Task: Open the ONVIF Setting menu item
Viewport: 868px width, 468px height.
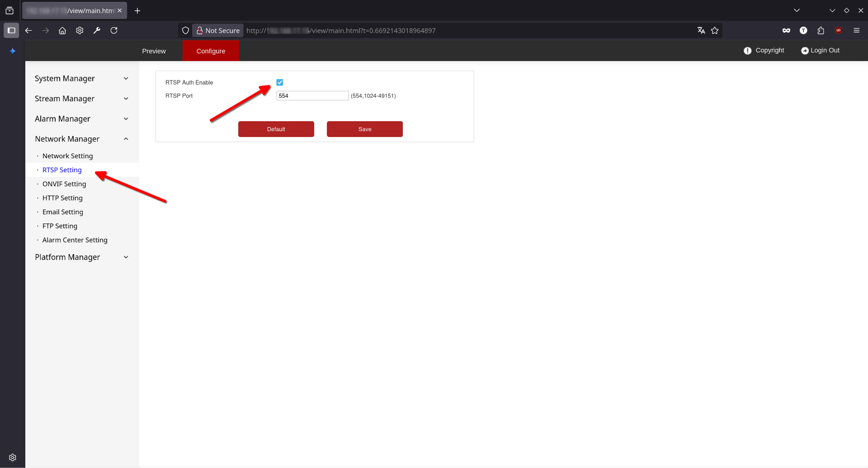Action: (64, 184)
